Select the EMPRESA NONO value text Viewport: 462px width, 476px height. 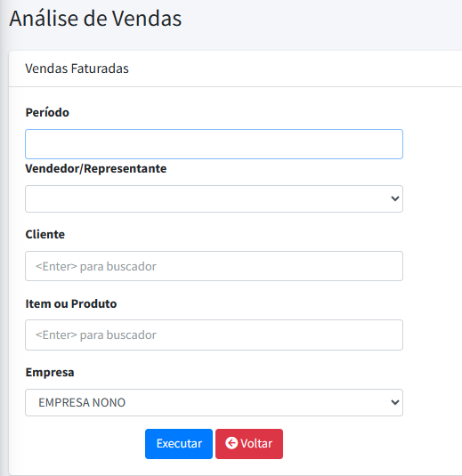point(82,402)
